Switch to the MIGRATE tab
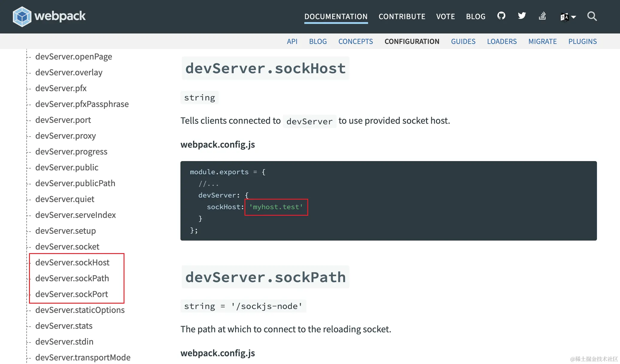The height and width of the screenshot is (364, 620). (x=542, y=41)
